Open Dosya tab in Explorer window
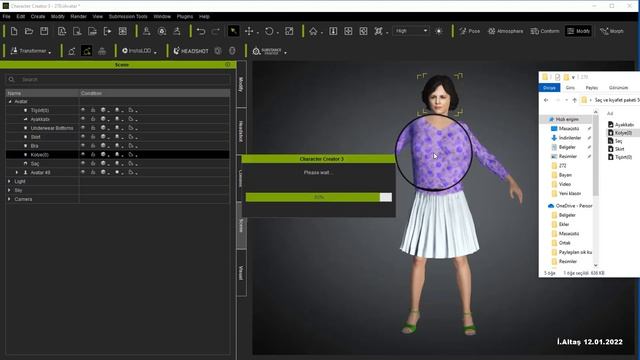The image size is (640, 360). coord(549,88)
